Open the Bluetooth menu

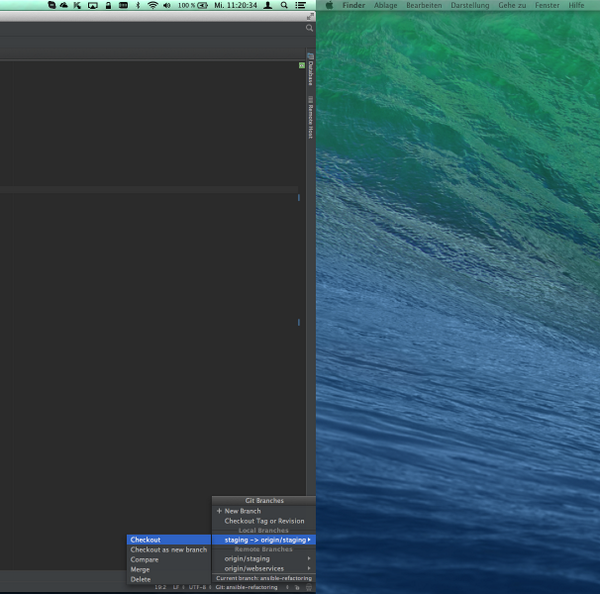(138, 5)
